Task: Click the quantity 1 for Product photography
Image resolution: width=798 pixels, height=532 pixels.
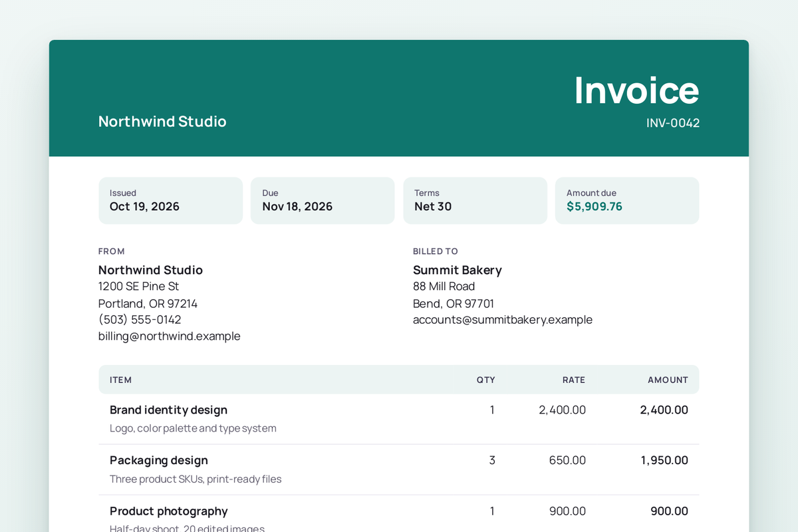Action: tap(492, 511)
